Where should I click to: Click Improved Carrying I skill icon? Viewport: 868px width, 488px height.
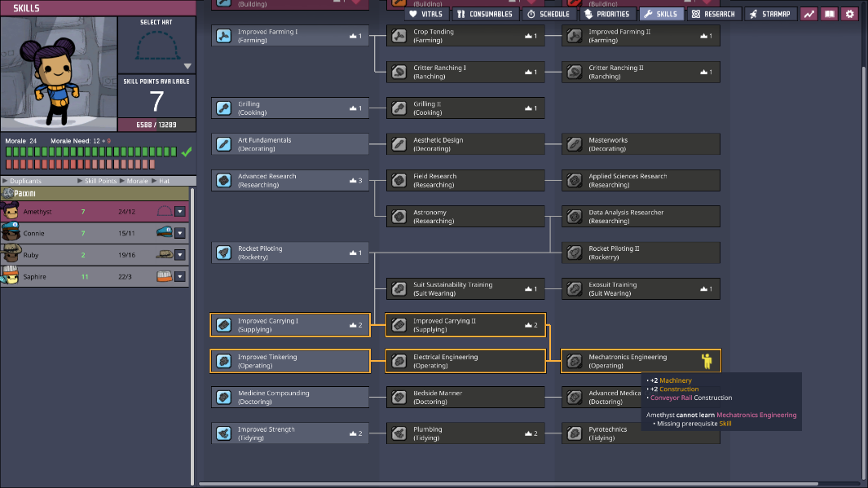223,325
